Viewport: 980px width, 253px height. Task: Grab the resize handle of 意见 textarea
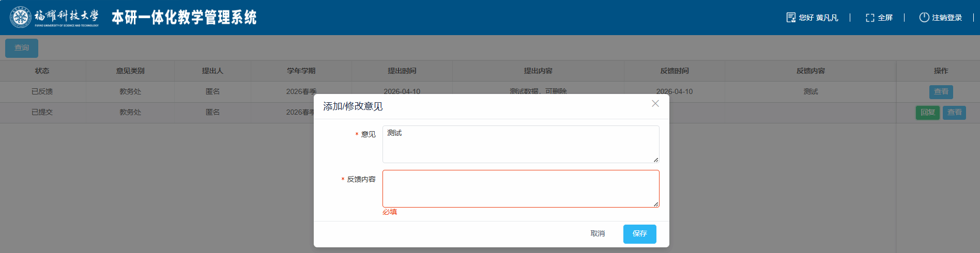(x=655, y=160)
